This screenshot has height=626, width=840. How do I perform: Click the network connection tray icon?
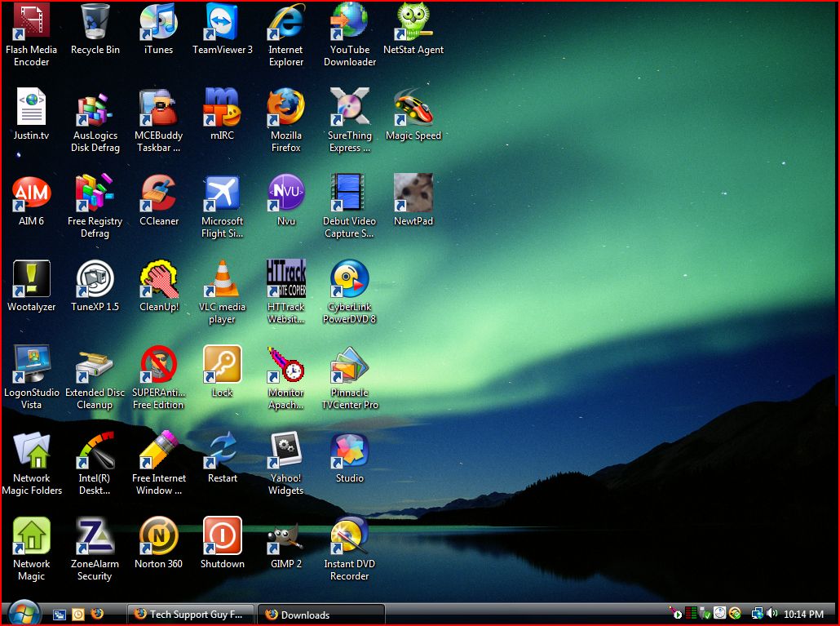tap(757, 613)
